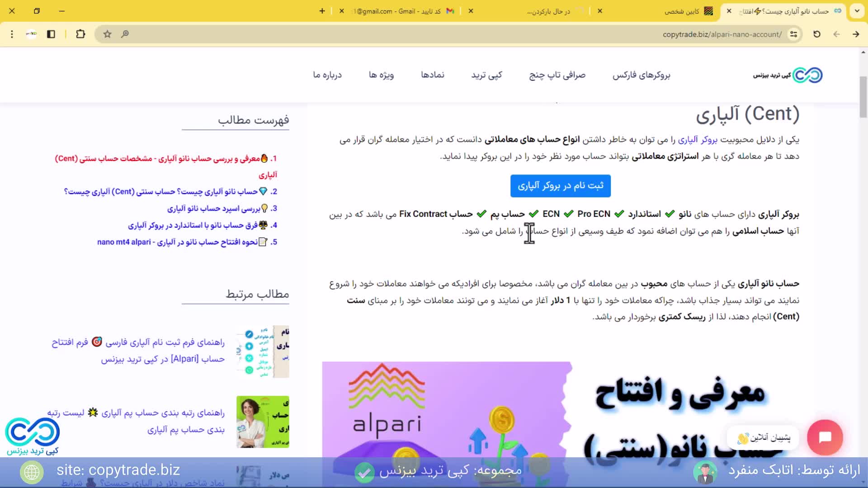Open صرافی تاپ چنج navigation menu

coord(557,75)
